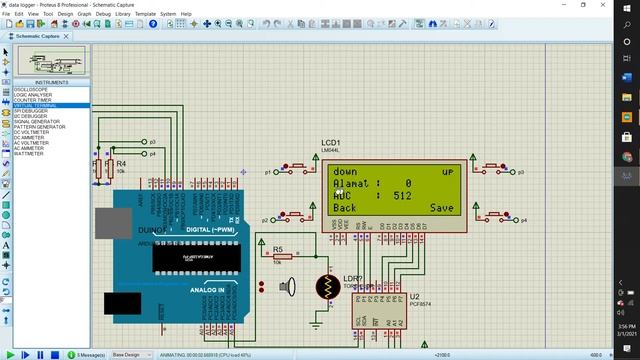Open Chrome from the taskbar
The image size is (640, 360).
(x=627, y=157)
